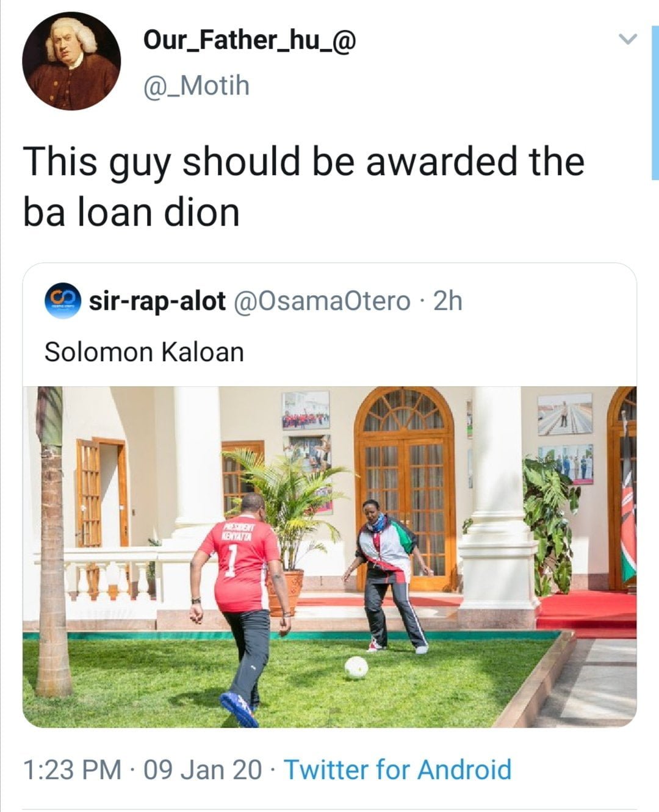Tap the Our_Father_hu_@ display name
659x812 pixels.
(250, 40)
